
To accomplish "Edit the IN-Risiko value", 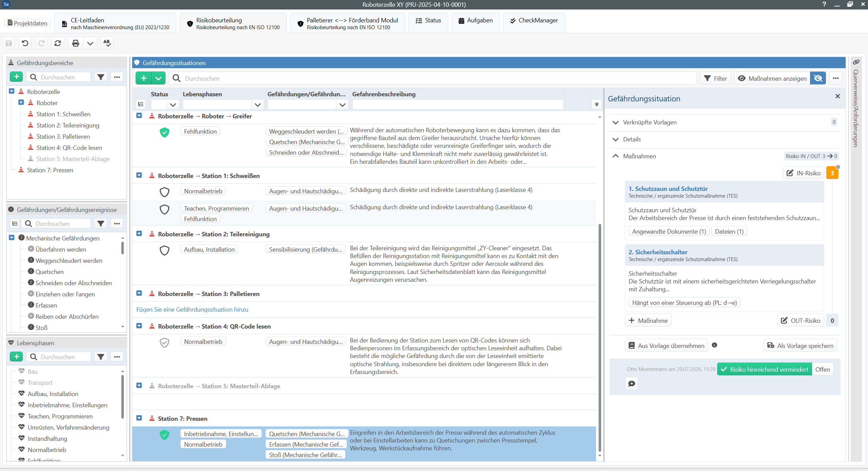I will click(803, 173).
